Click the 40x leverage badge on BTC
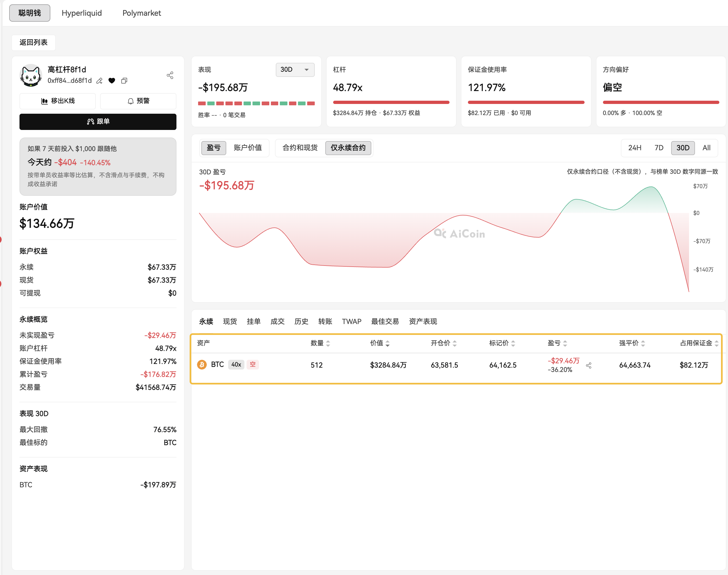 (236, 365)
